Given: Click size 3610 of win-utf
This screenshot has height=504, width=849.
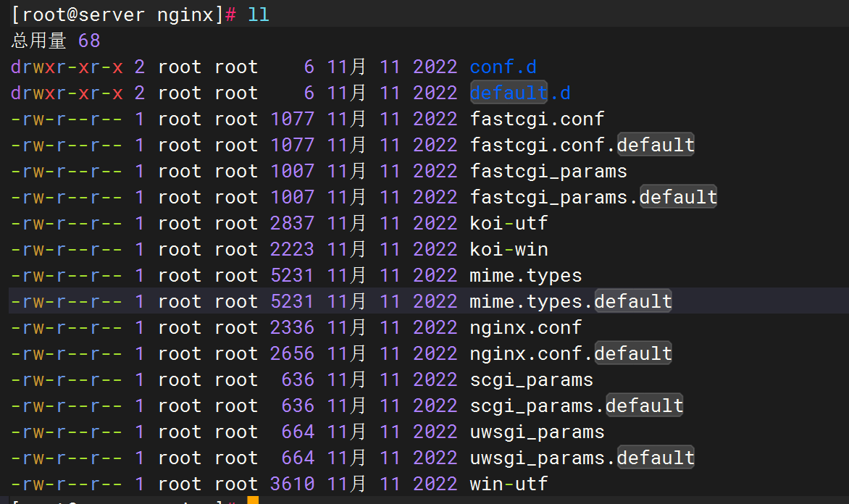Looking at the screenshot, I should point(292,484).
